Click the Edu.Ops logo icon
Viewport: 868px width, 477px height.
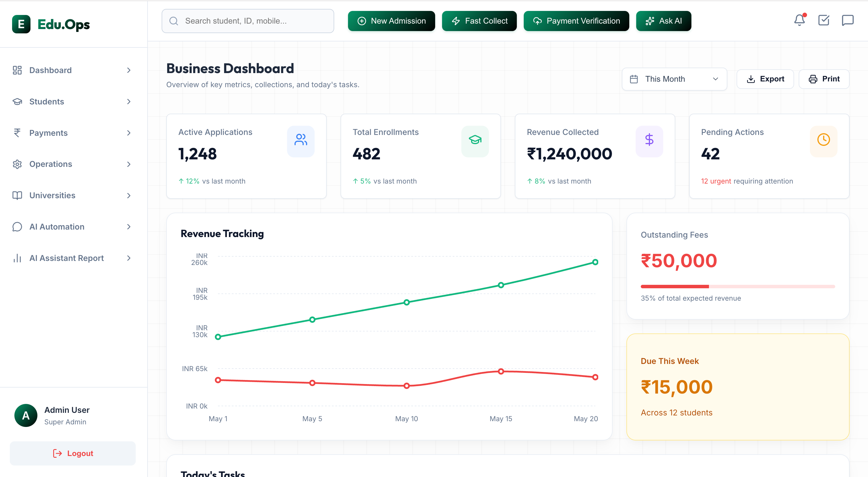[21, 24]
